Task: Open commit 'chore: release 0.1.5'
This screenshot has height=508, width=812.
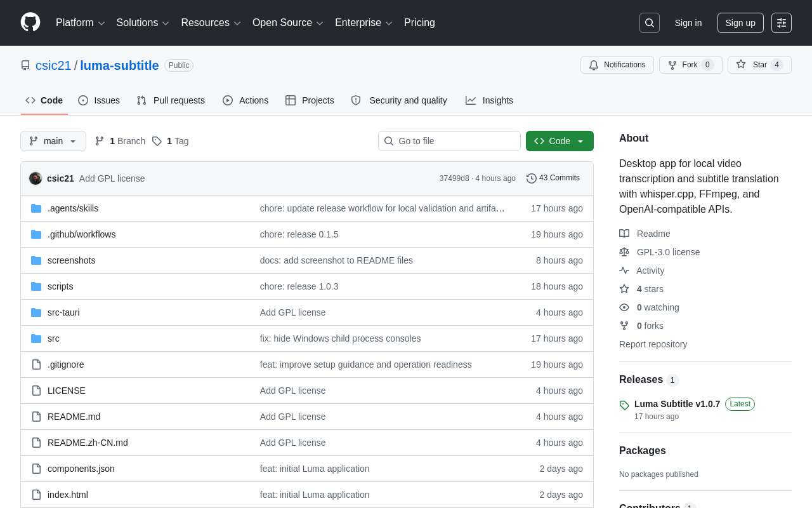Action: click(299, 234)
